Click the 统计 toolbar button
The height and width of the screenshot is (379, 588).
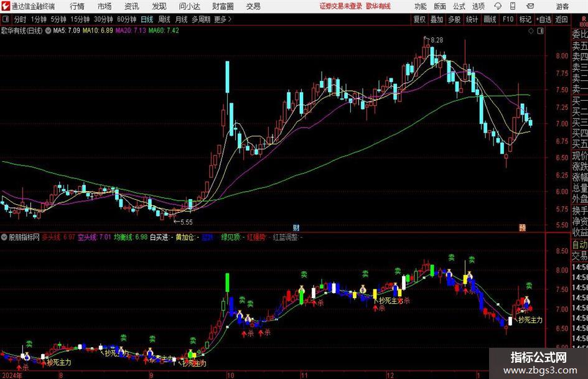coord(472,19)
